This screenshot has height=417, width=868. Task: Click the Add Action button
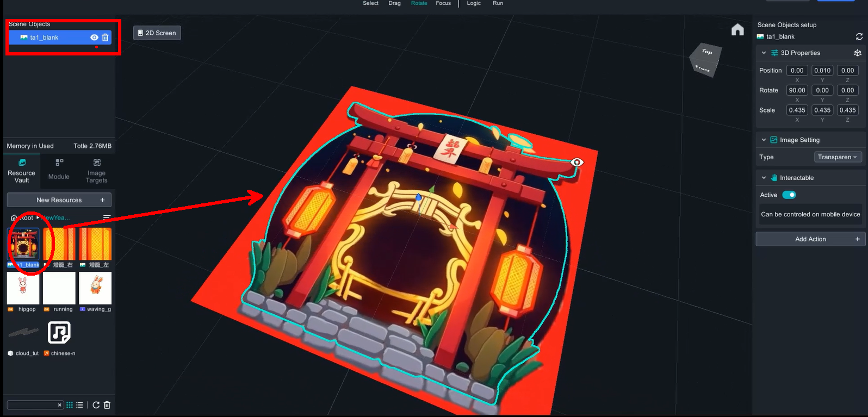810,239
